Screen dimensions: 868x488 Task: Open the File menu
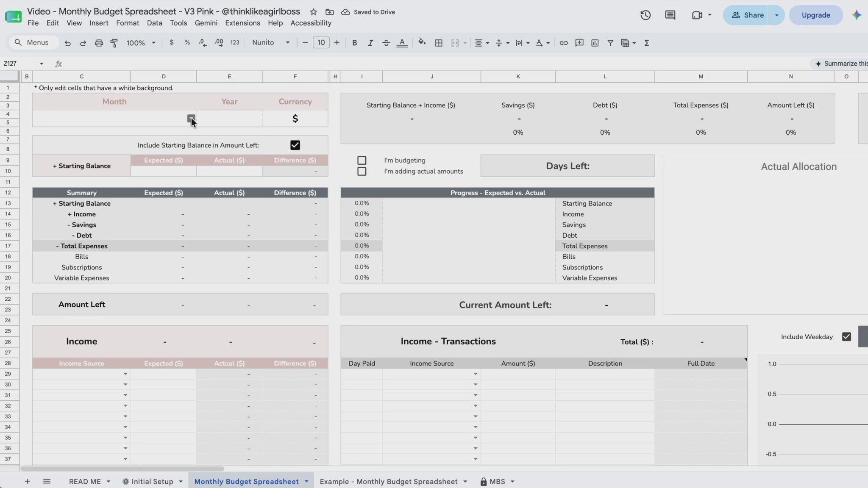[33, 23]
